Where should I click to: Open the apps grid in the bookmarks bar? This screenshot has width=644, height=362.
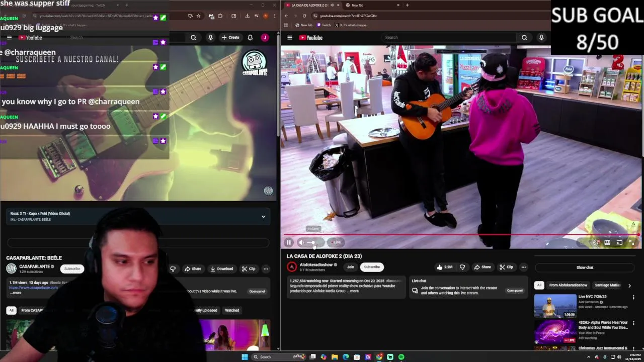click(x=286, y=25)
